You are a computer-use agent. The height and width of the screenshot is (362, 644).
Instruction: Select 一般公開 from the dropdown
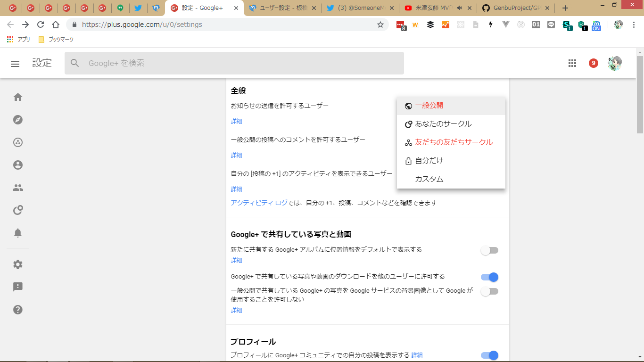(x=429, y=106)
